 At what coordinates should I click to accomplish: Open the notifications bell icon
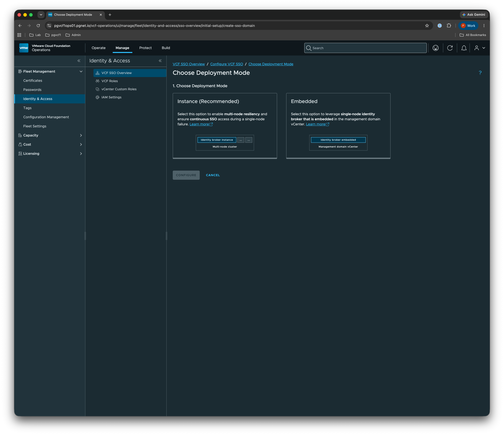464,48
